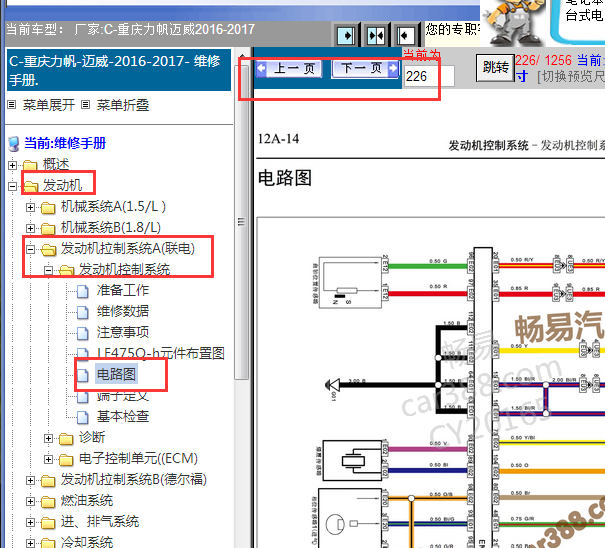Screen dimensions: 605x548
Task: Click the square icon before 菜单折叠
Action: pyautogui.click(x=86, y=105)
